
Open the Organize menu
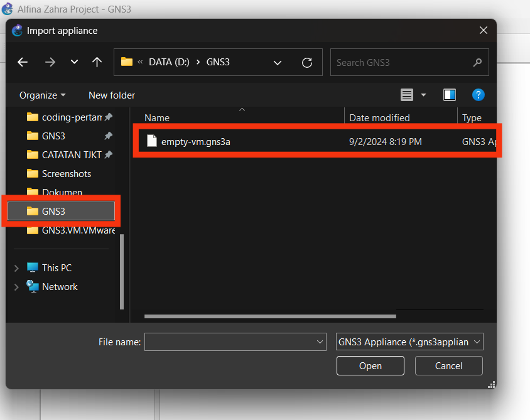click(x=42, y=95)
